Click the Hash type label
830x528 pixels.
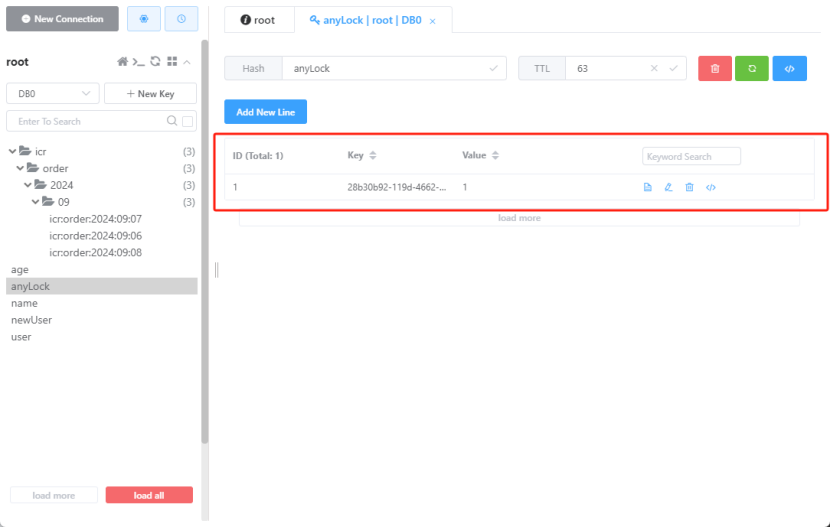[253, 68]
